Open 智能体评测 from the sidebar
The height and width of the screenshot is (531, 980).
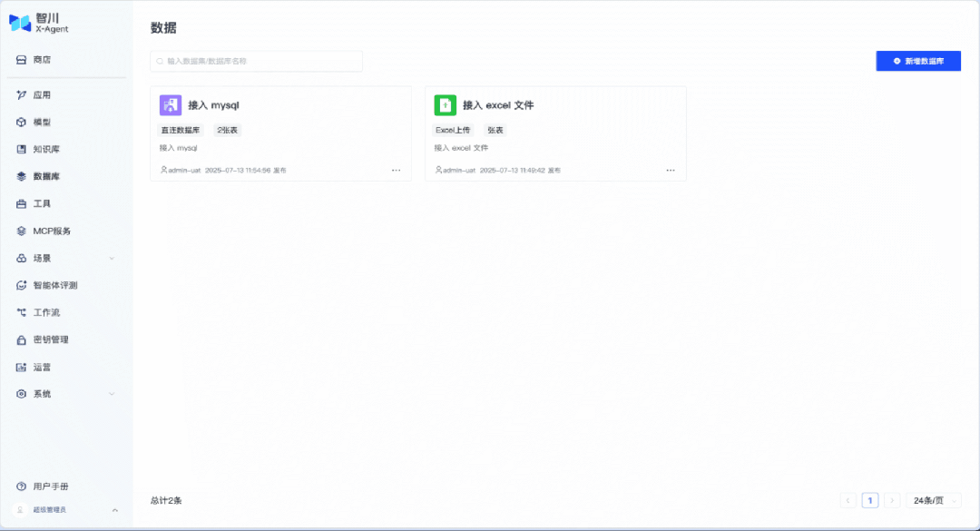coord(54,286)
